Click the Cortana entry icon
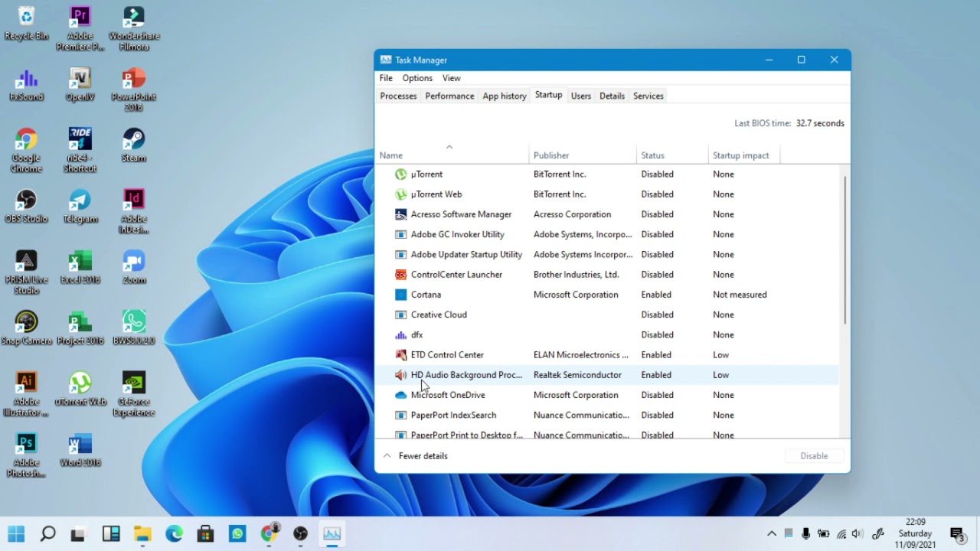This screenshot has width=980, height=551. coord(400,295)
